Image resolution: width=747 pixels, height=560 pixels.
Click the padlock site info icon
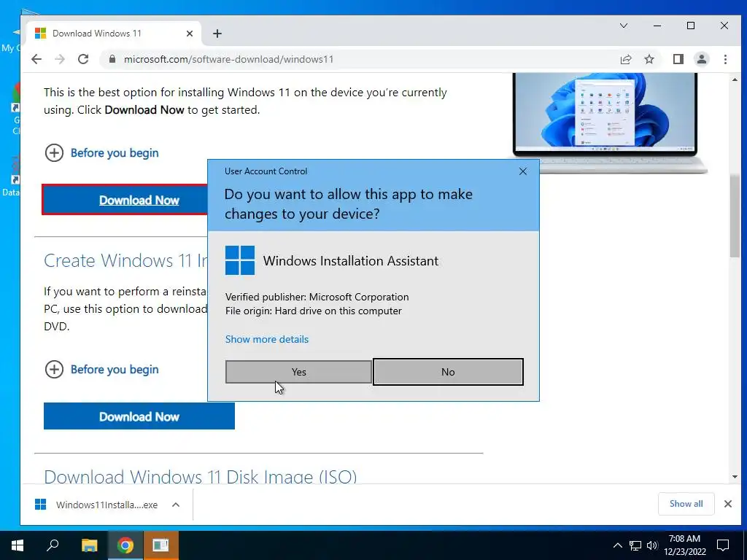point(112,59)
